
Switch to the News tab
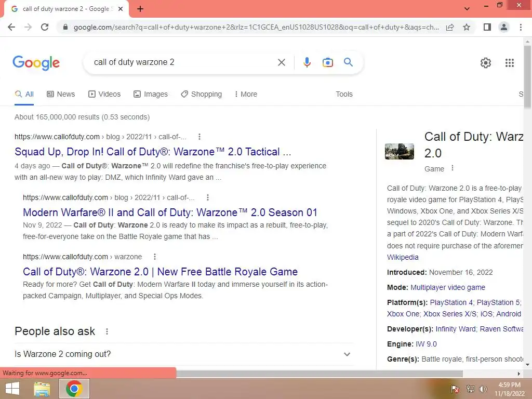[61, 95]
